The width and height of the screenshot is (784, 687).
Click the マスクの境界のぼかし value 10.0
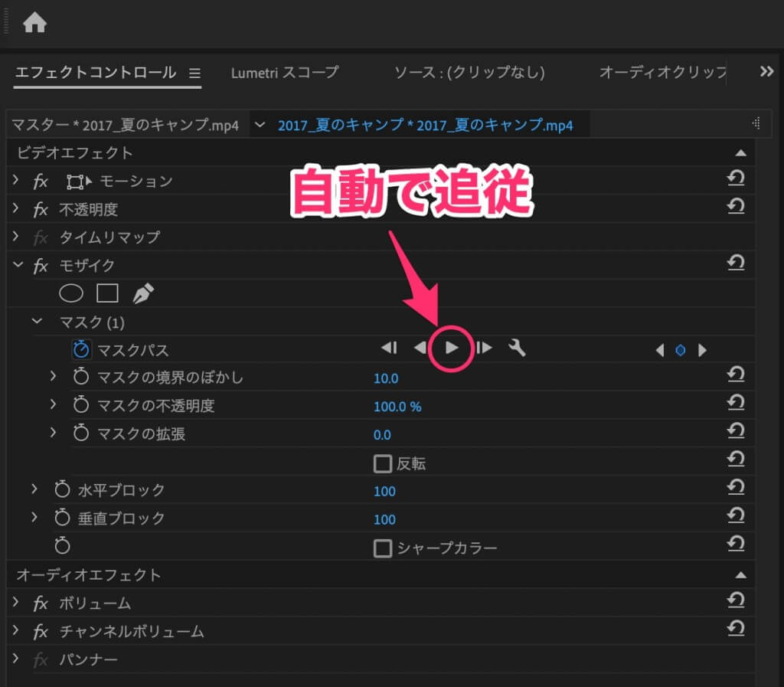click(386, 378)
